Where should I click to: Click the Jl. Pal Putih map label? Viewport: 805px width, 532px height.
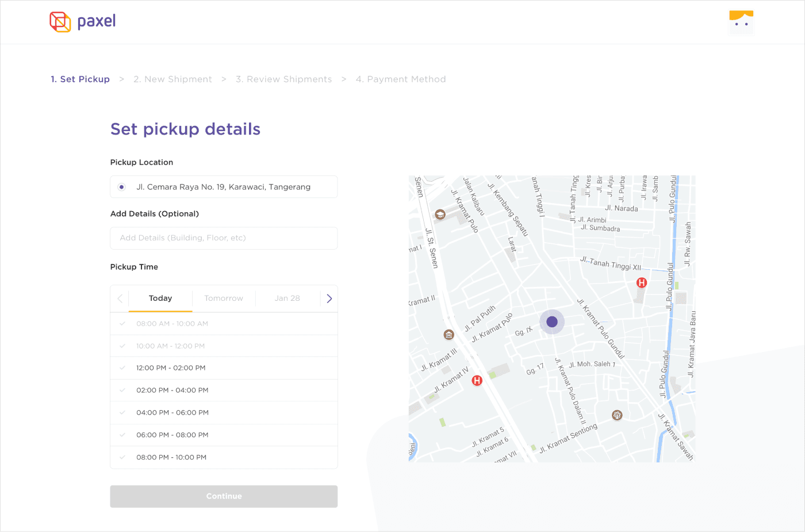[480, 319]
